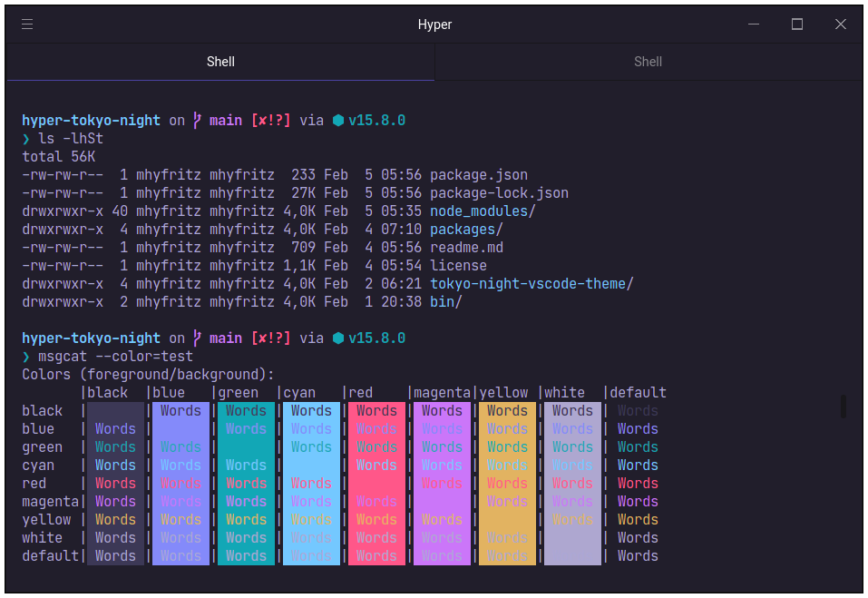
Task: Click the blue background cell in the blue row
Action: (x=181, y=429)
